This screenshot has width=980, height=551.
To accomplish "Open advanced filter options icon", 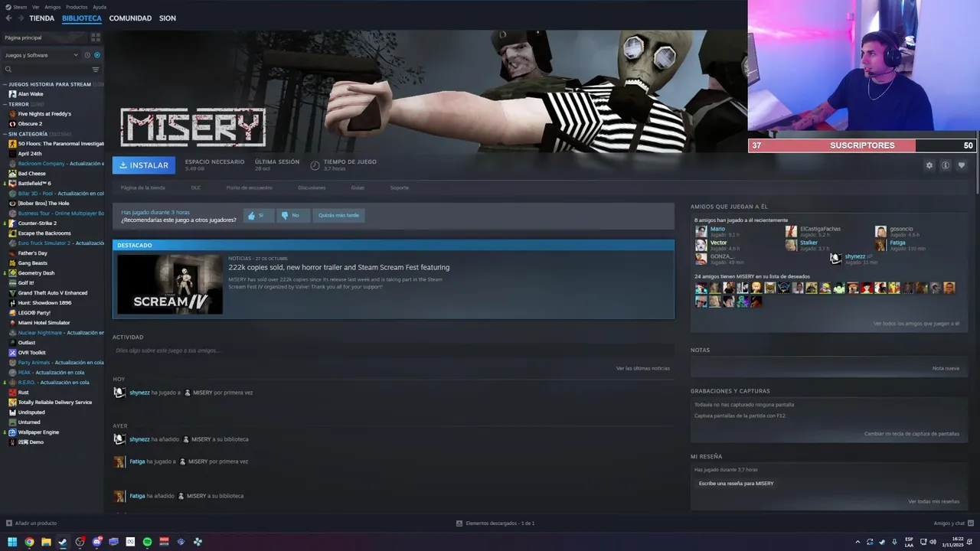I will coord(96,70).
